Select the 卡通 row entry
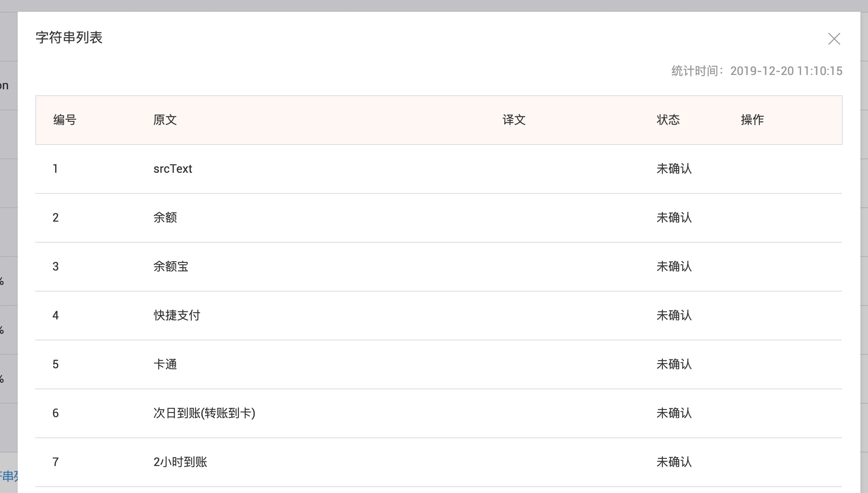This screenshot has width=868, height=493. (x=165, y=364)
